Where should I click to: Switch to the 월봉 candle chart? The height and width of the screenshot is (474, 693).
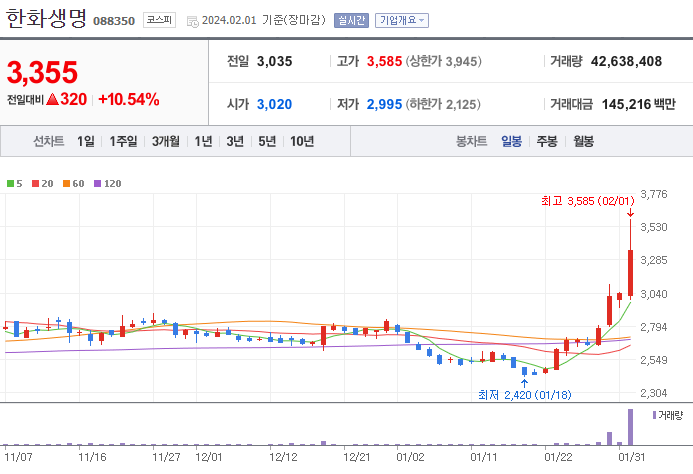click(x=583, y=141)
